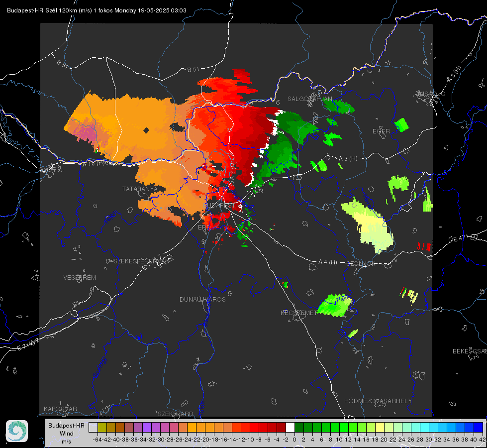Viewport: 487px width, 448px height.
Task: Click the '42' legend tick value
Action: 482,440
